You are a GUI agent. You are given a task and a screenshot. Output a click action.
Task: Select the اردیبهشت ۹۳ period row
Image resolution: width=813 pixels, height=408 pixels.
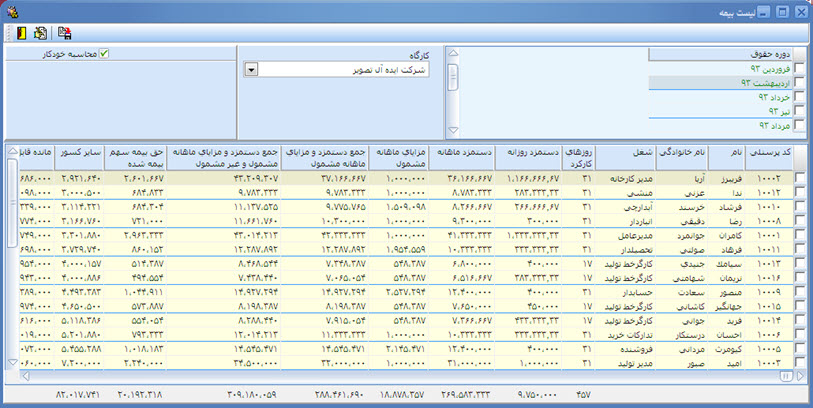(x=720, y=84)
